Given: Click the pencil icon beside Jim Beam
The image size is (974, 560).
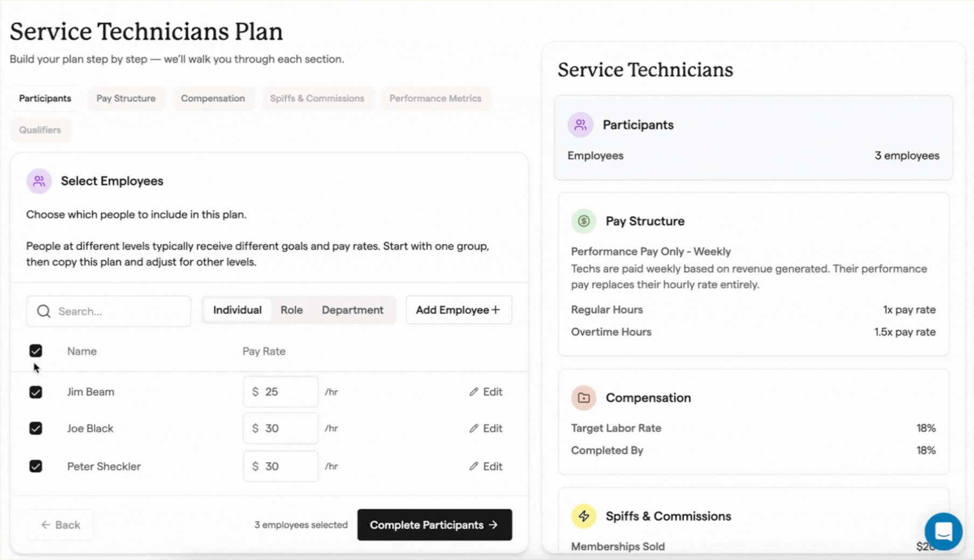Looking at the screenshot, I should [474, 392].
